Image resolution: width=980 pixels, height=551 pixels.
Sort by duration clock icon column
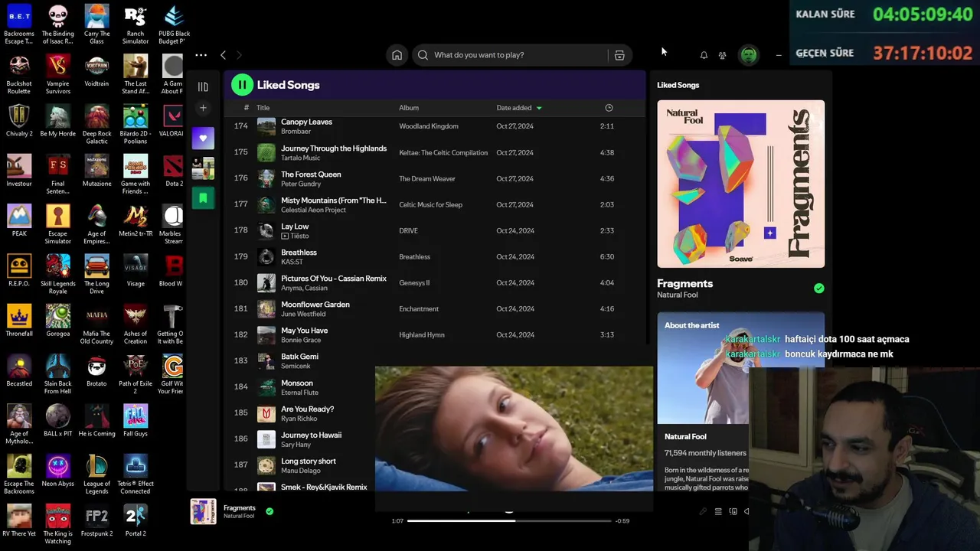pos(609,108)
